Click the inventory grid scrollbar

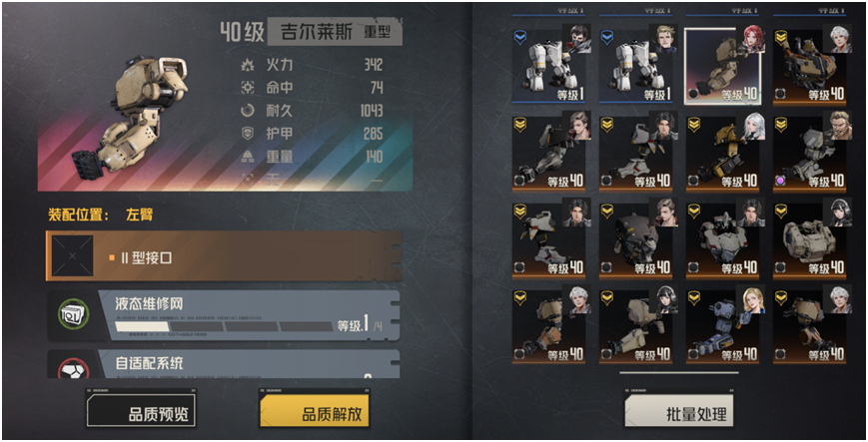click(x=679, y=373)
